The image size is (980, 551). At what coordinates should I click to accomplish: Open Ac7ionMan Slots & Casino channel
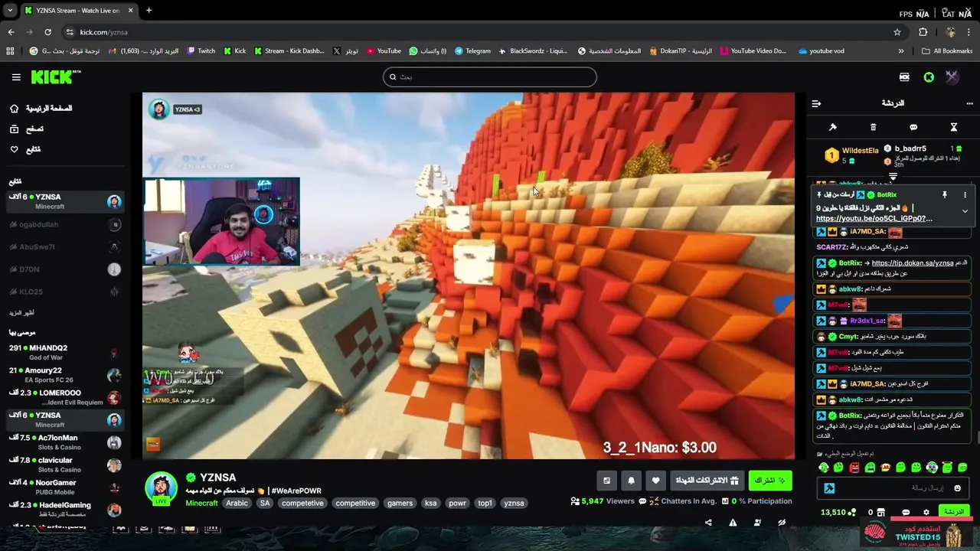click(65, 442)
